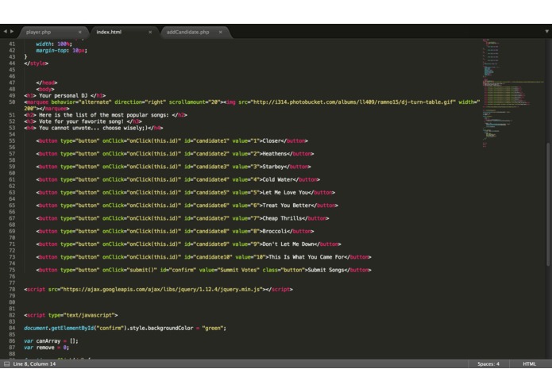Viewport: 552px width, 392px height.
Task: Toggle the side bar icon in status bar
Action: point(6,364)
